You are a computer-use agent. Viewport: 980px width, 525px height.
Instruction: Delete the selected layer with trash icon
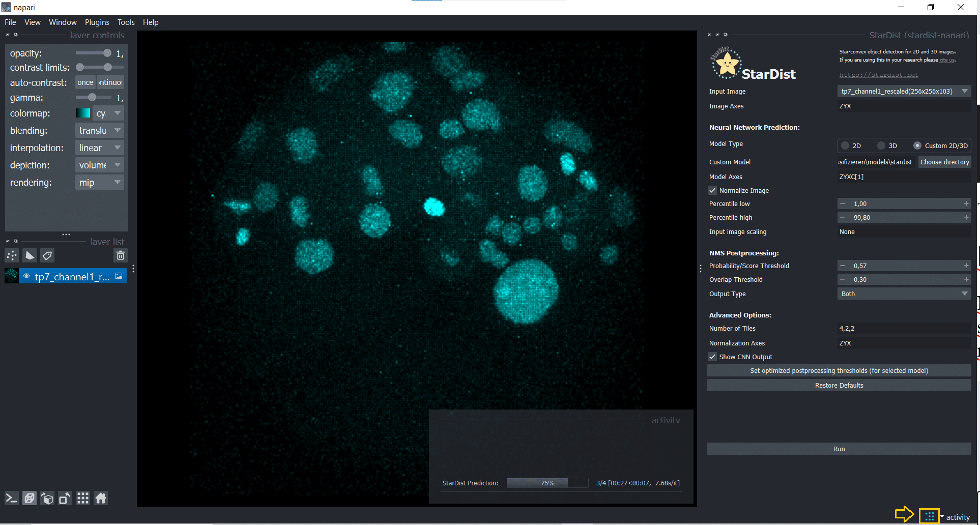point(121,255)
